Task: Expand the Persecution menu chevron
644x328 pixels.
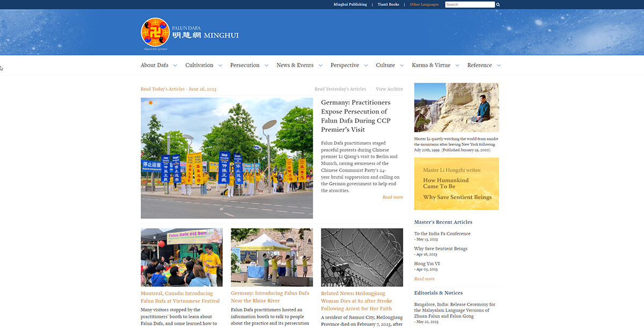Action: [266, 65]
